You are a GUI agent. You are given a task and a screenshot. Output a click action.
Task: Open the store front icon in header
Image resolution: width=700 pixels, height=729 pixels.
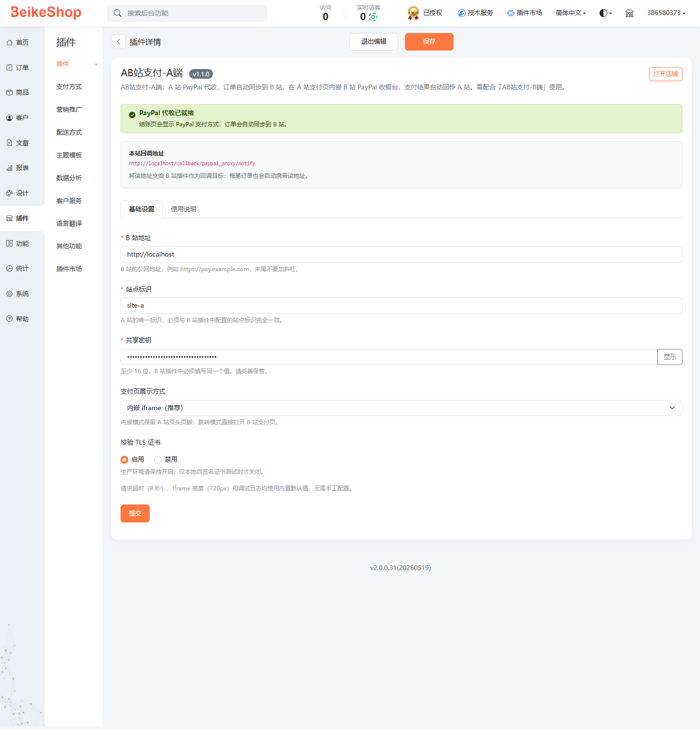point(630,13)
